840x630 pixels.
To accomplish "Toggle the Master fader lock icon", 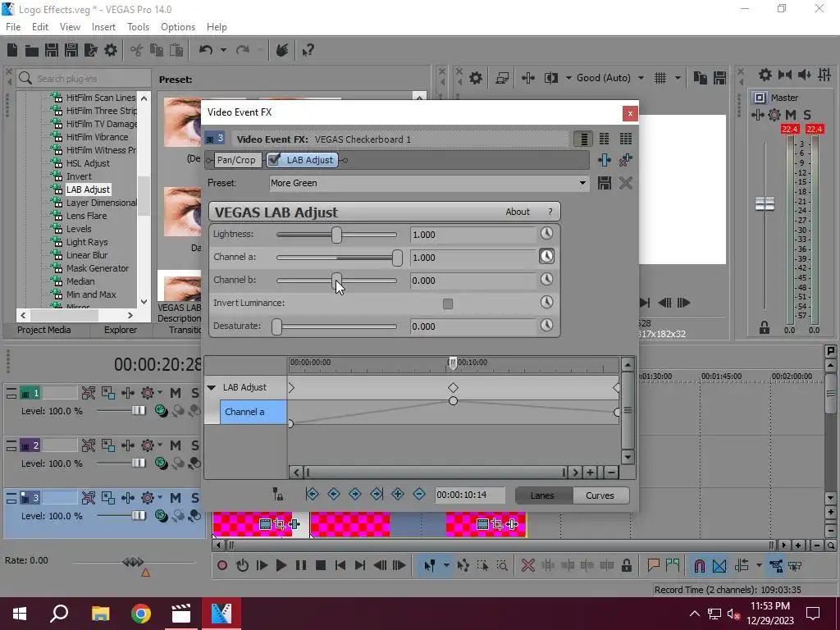I will coord(765,328).
